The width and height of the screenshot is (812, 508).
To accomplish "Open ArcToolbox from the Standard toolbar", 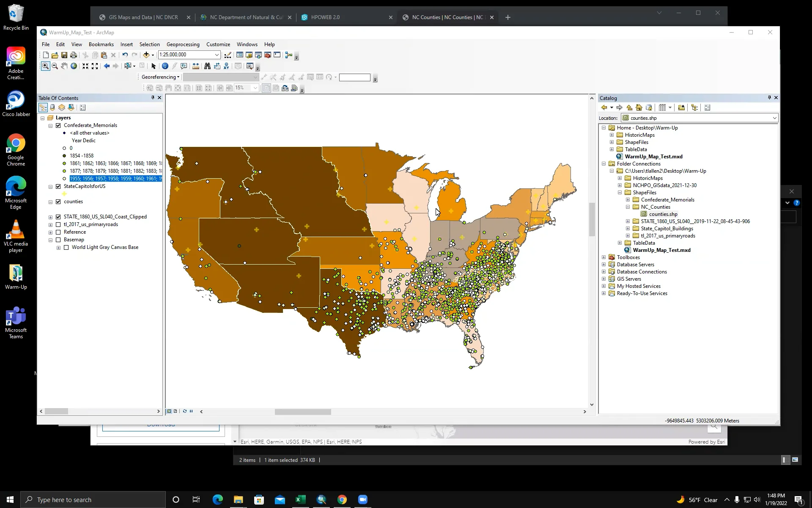I will tap(267, 55).
